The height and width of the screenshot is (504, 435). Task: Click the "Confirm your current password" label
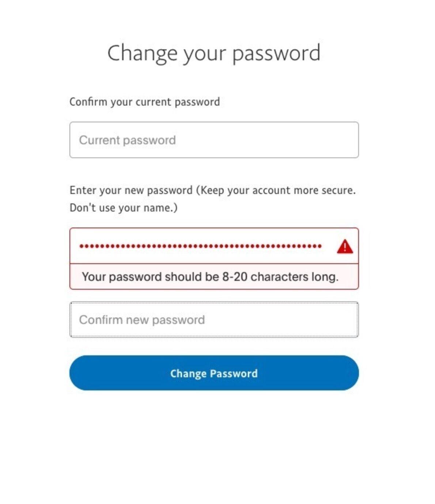point(145,102)
